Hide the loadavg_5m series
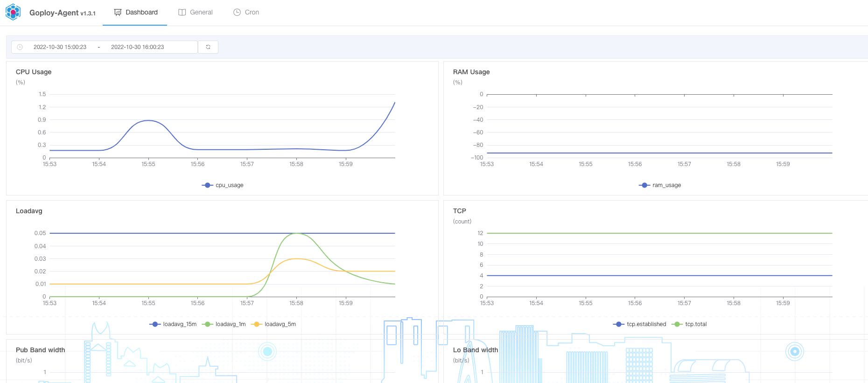 tap(273, 324)
